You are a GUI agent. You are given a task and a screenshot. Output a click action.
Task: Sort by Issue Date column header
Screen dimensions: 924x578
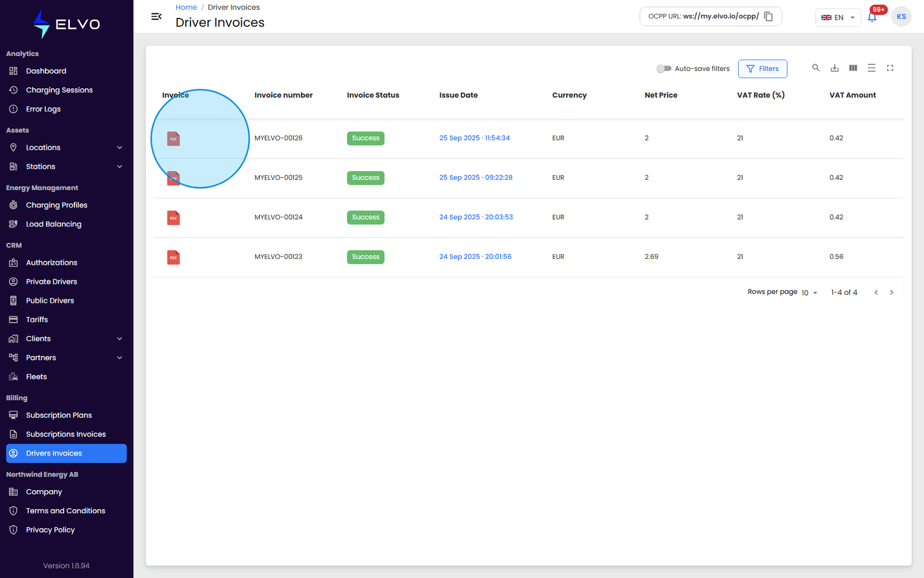(459, 95)
